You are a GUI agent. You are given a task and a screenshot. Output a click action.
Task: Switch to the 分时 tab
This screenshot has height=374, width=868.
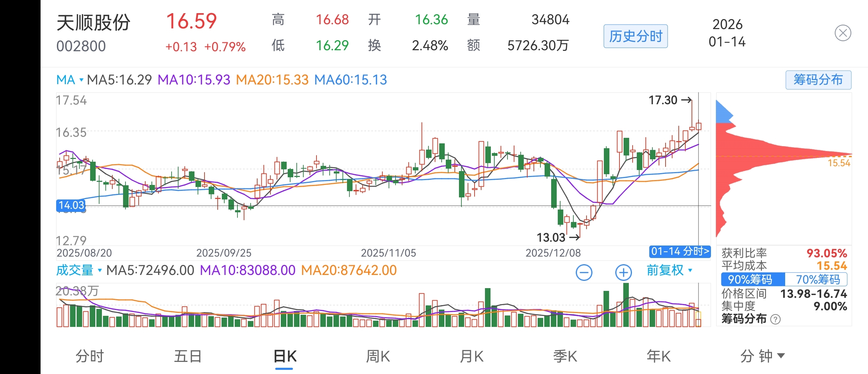[x=89, y=356]
